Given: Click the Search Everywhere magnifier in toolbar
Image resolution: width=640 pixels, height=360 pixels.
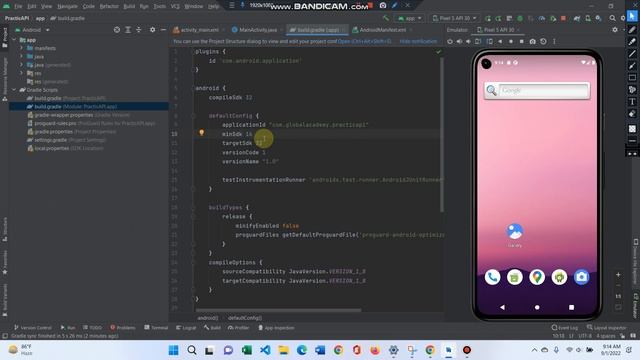Looking at the screenshot, I should [612, 18].
